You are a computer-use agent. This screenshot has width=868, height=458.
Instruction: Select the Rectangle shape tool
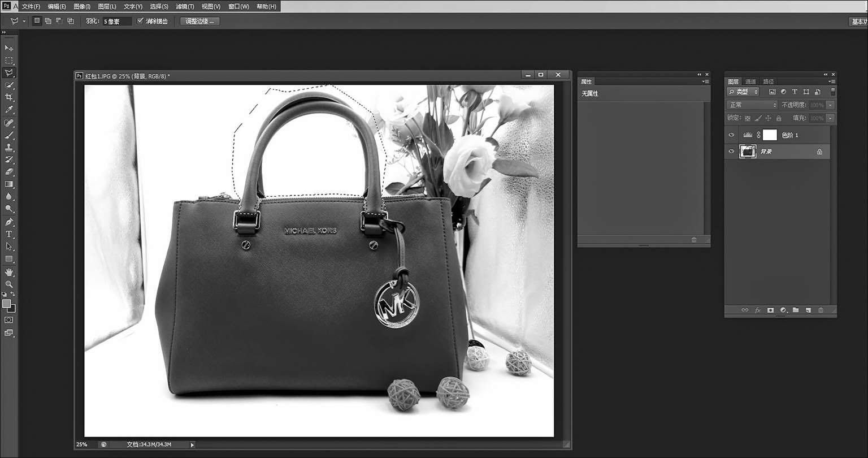click(x=9, y=259)
